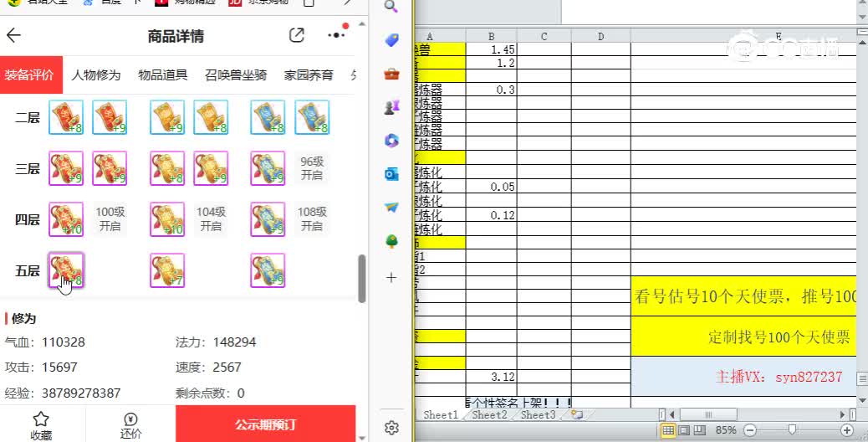Switch to the 人物修为 tab
Screen dimensions: 868x442
tap(96, 75)
